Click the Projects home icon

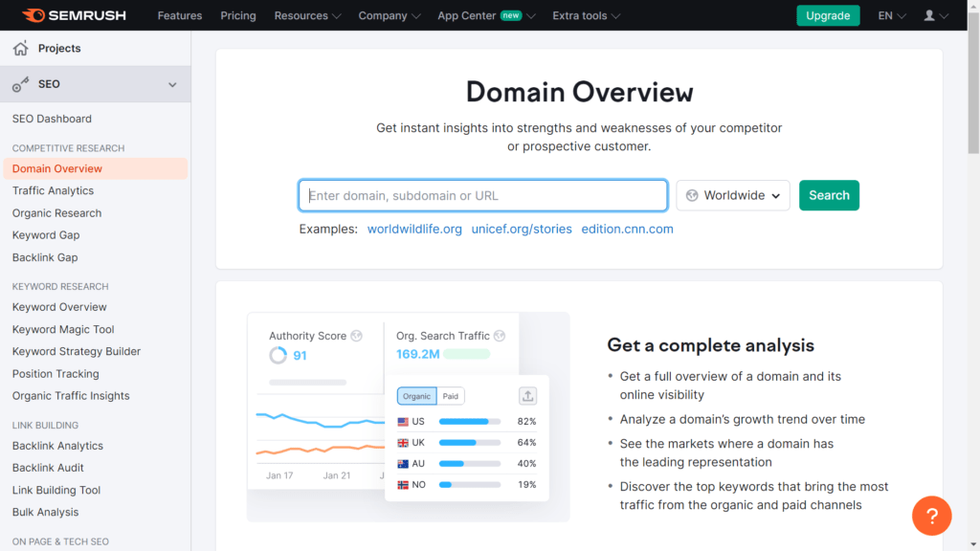coord(21,48)
